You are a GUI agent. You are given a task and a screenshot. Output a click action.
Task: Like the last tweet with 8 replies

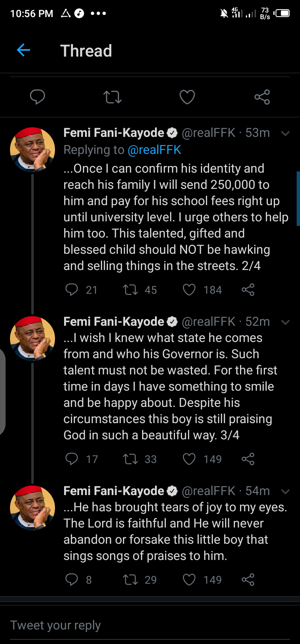[x=189, y=580]
